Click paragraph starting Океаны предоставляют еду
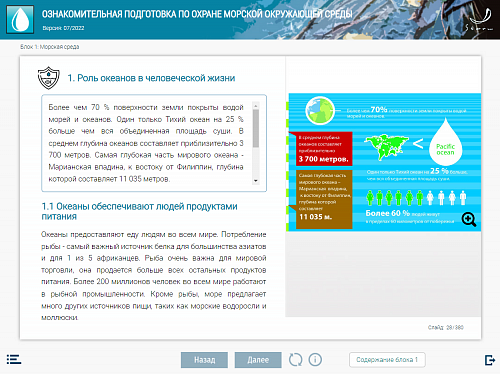Image resolution: width=500 pixels, height=374 pixels. click(154, 276)
